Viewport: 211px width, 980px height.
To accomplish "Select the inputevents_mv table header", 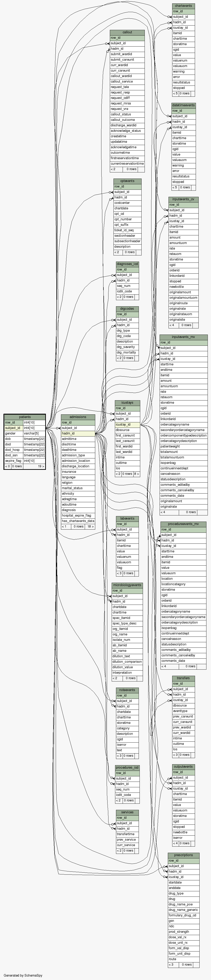I will coord(184,337).
